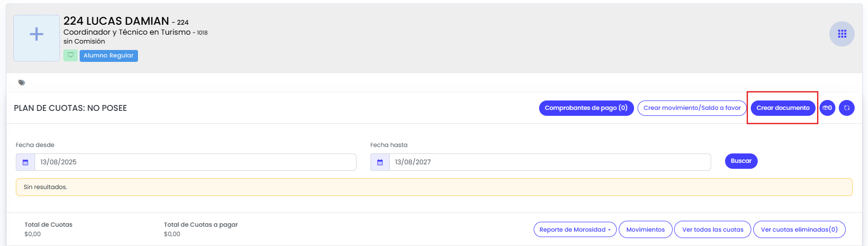Viewport: 868px width, 246px height.
Task: Click the Alumno Regular badge
Action: pos(109,55)
